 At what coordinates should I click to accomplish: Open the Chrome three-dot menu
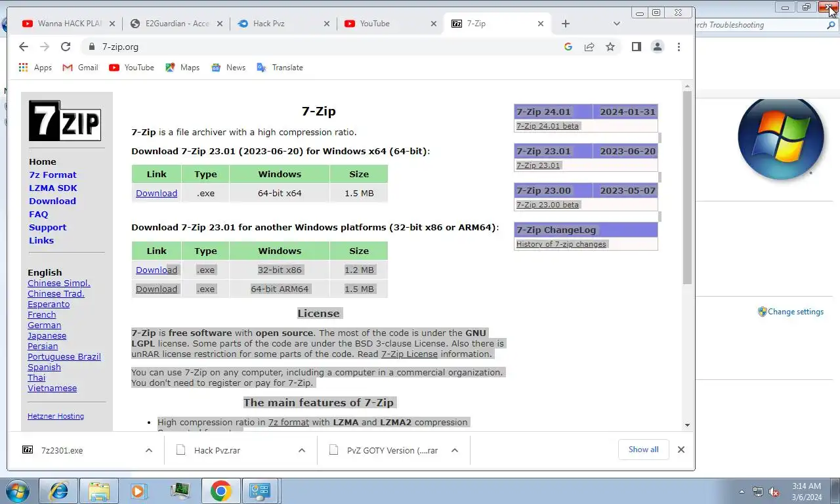point(679,47)
